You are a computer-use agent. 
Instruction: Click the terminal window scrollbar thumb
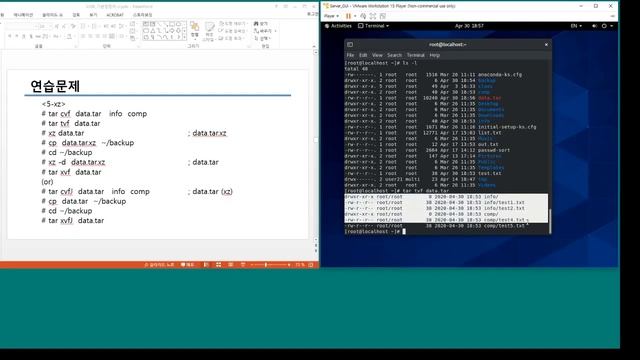550,221
